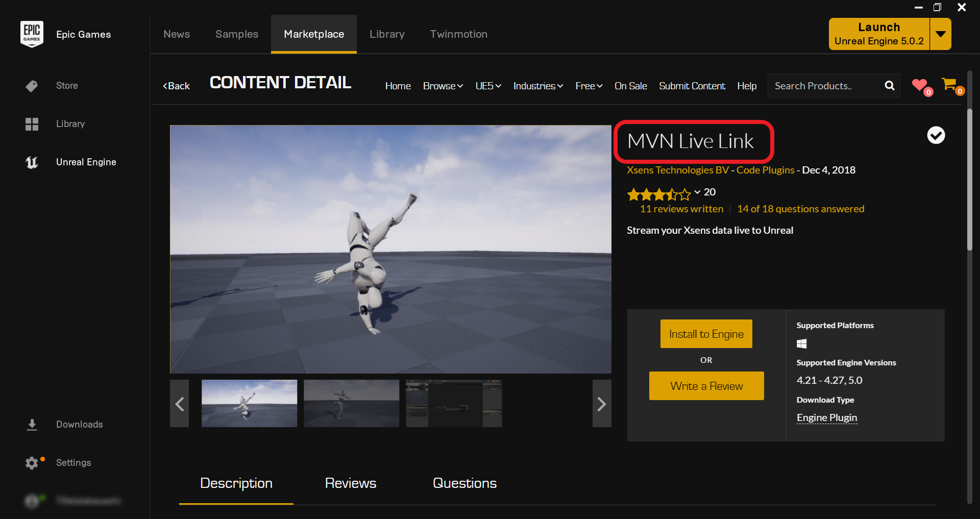This screenshot has height=519, width=980.
Task: Open the Store via its tag icon
Action: point(32,86)
